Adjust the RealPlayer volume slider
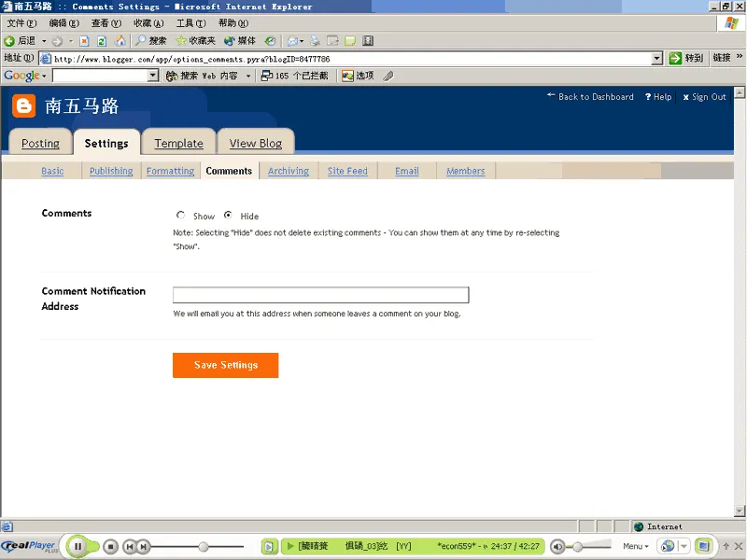Screen dimensions: 747x560 579,546
